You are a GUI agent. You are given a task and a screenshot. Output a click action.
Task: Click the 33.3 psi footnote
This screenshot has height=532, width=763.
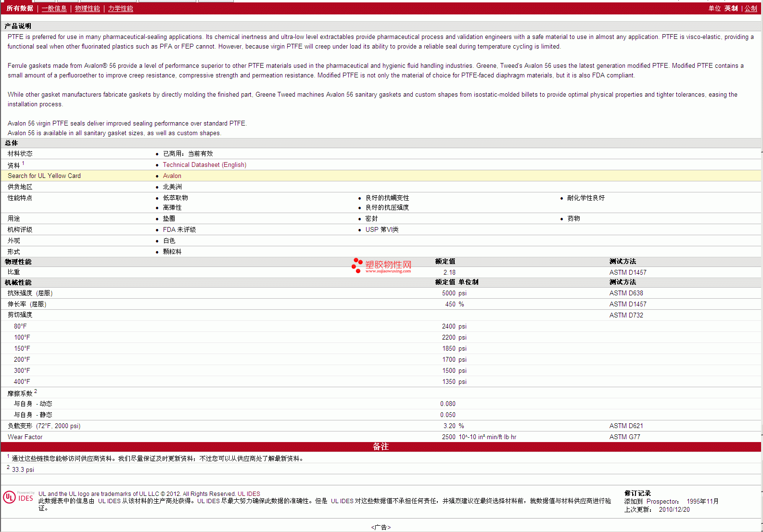pos(23,469)
